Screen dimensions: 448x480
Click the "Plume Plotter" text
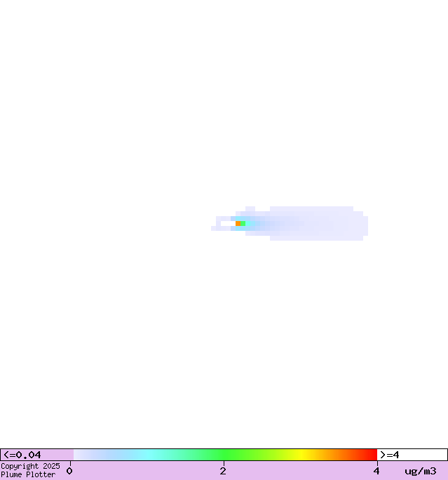[28, 474]
